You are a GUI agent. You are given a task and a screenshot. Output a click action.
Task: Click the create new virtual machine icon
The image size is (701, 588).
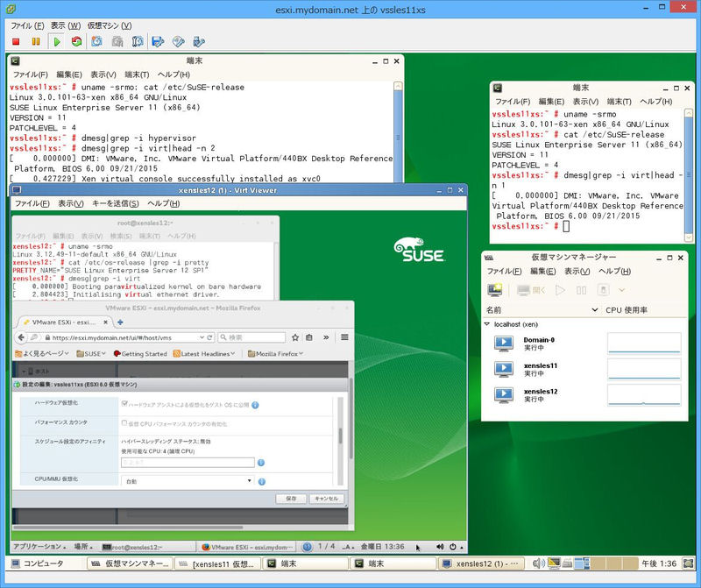click(x=496, y=290)
